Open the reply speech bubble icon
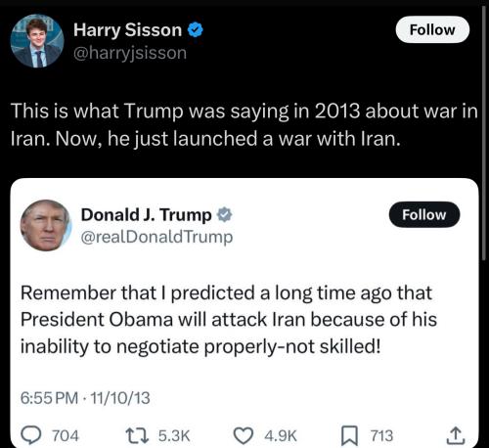 click(x=31, y=435)
